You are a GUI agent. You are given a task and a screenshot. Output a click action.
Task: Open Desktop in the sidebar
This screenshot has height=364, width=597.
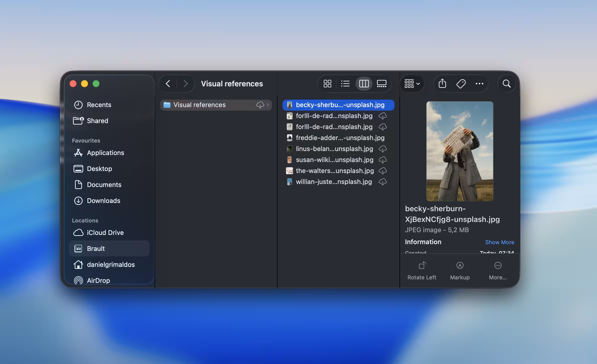[109, 169]
